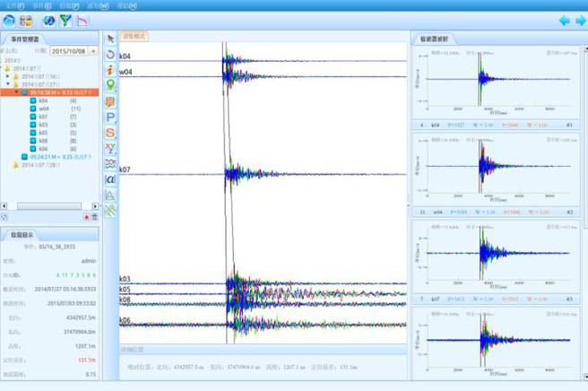Click the S-wave picking tool
The height and width of the screenshot is (391, 588).
point(110,133)
